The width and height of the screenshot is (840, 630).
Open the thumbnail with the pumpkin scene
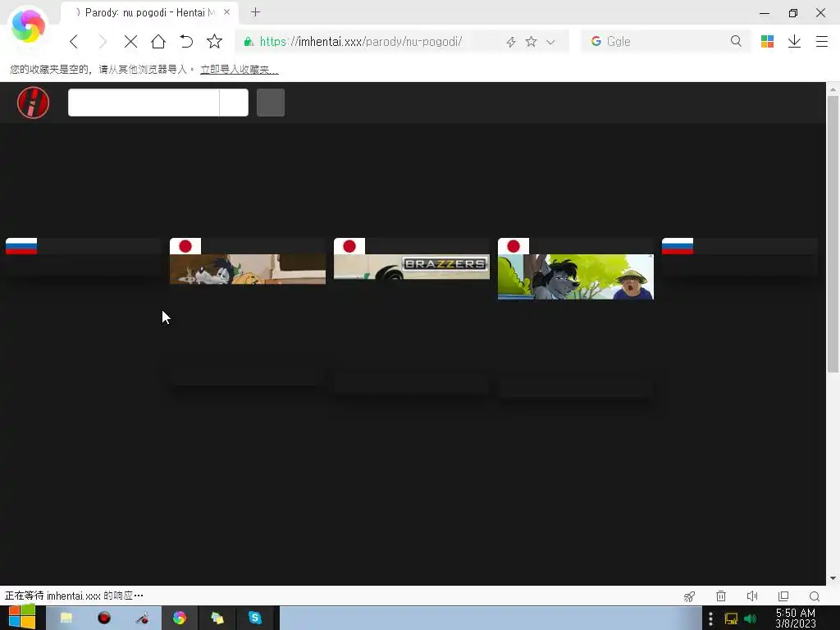[248, 269]
